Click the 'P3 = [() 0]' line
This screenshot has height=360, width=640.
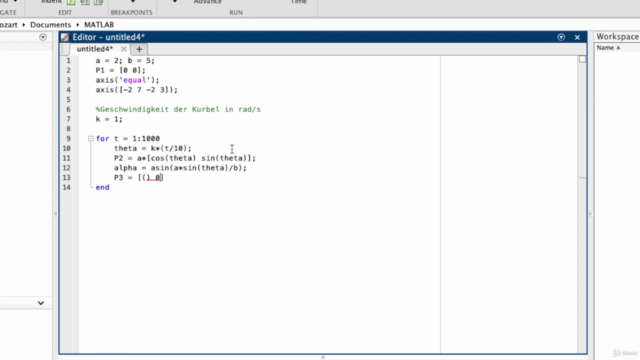(x=139, y=178)
